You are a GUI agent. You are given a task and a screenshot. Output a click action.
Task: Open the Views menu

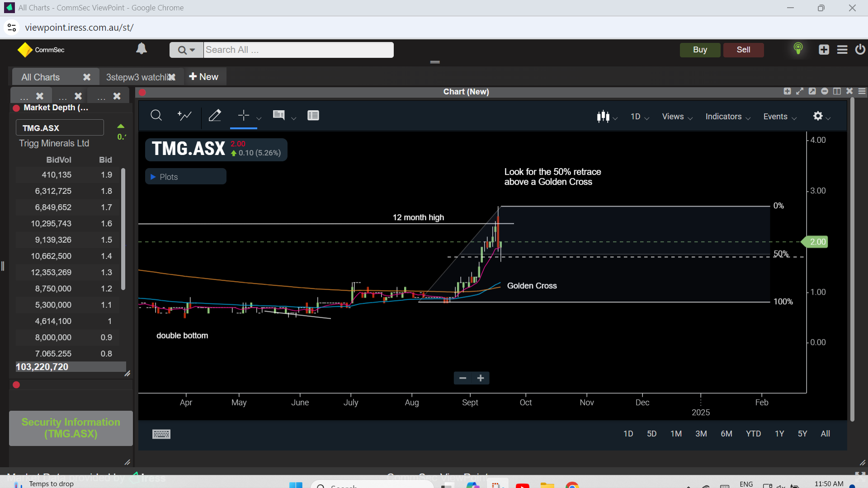click(x=677, y=117)
